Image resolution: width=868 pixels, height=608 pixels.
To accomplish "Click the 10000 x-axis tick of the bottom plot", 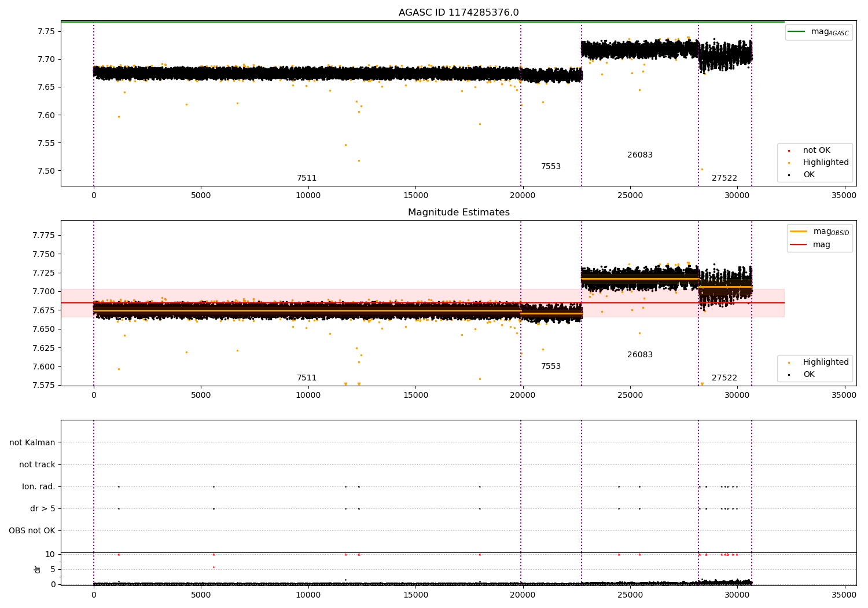I will (x=308, y=595).
